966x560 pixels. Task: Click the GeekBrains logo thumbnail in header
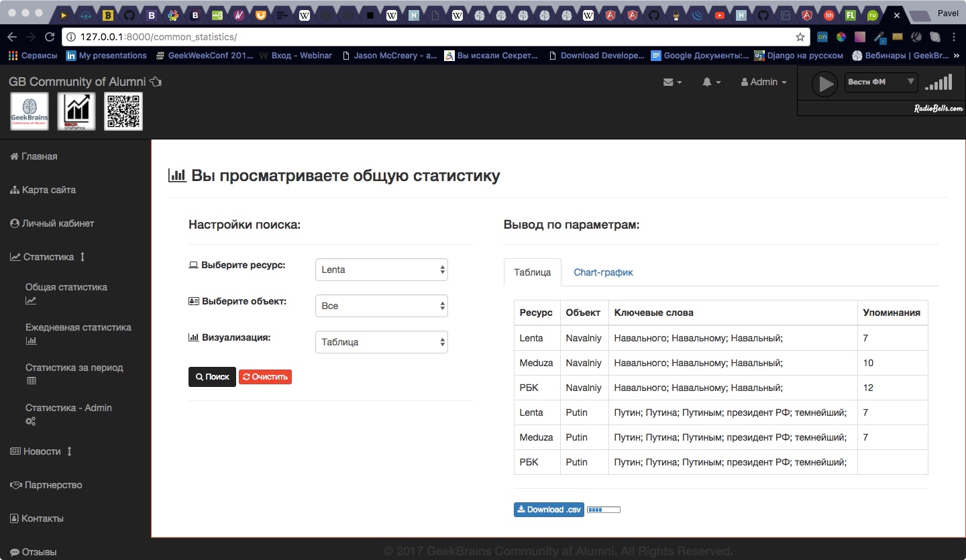(30, 111)
